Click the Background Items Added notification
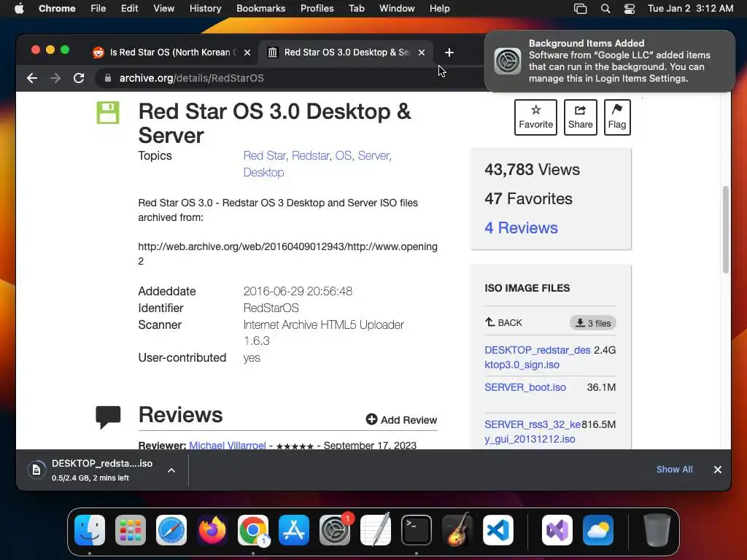Viewport: 747px width, 560px height. tap(609, 61)
